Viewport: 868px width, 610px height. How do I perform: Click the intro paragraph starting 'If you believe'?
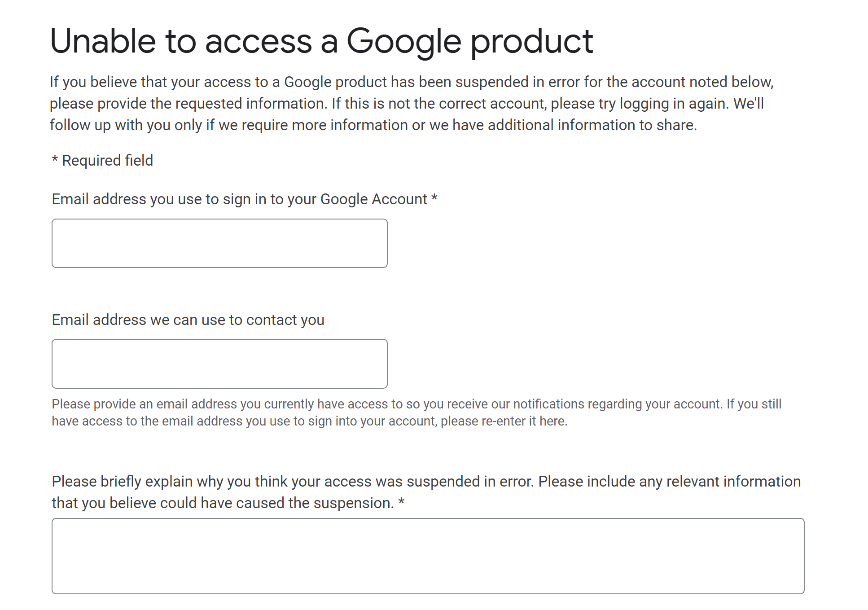click(x=411, y=103)
